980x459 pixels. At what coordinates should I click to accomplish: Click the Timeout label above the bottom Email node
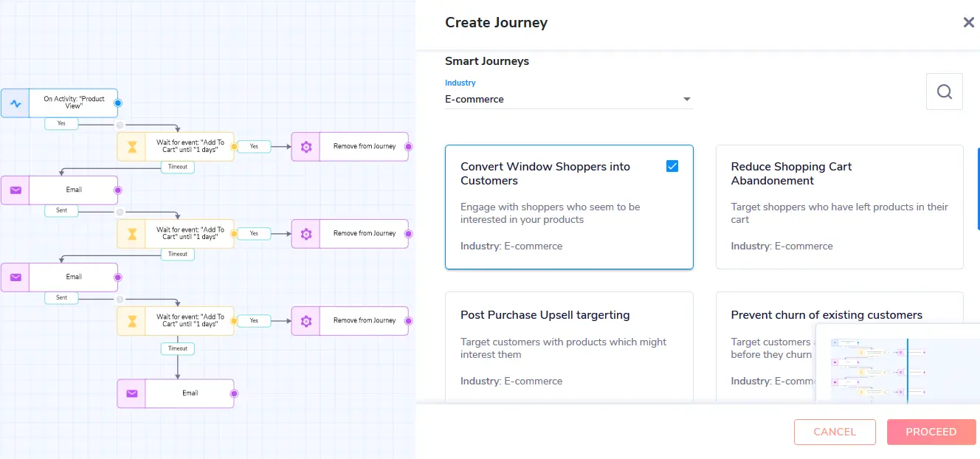[178, 348]
